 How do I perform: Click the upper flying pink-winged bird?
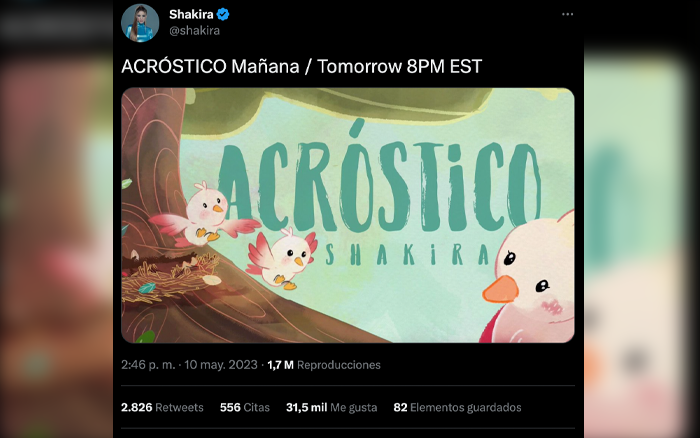point(204,215)
